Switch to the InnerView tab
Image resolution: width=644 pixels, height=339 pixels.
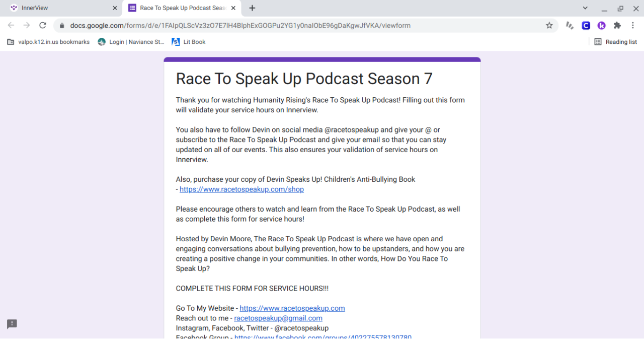coord(61,8)
